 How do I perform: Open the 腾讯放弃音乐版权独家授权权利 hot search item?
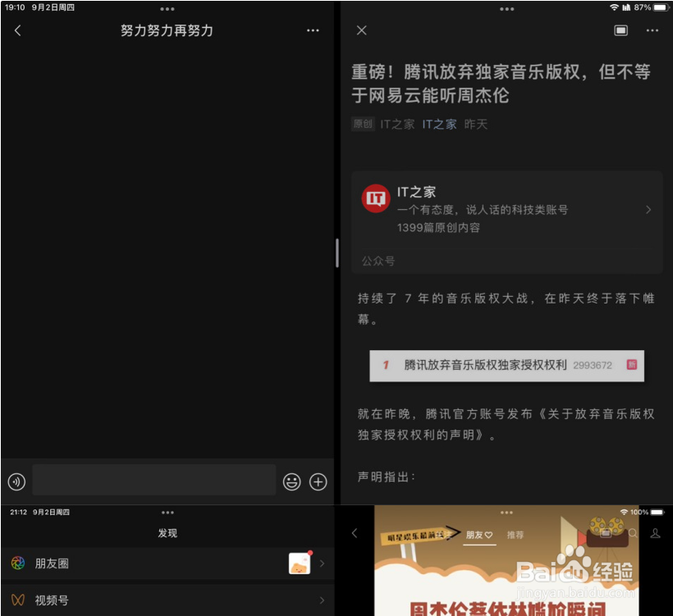point(505,365)
